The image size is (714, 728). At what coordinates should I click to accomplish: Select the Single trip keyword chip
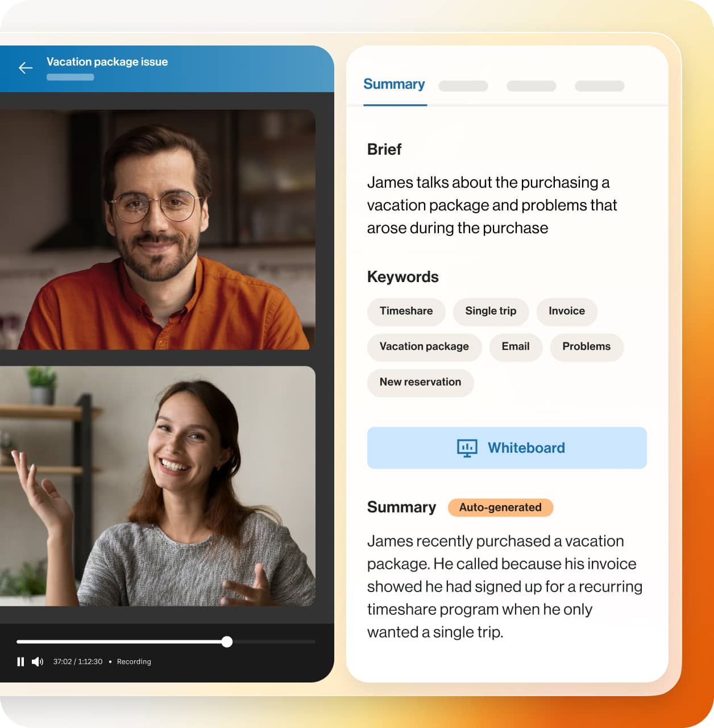491,312
